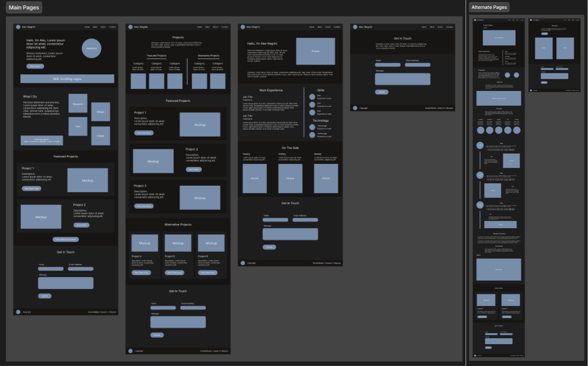Click the Mockup above Project 6
The height and width of the screenshot is (366, 588).
[211, 243]
